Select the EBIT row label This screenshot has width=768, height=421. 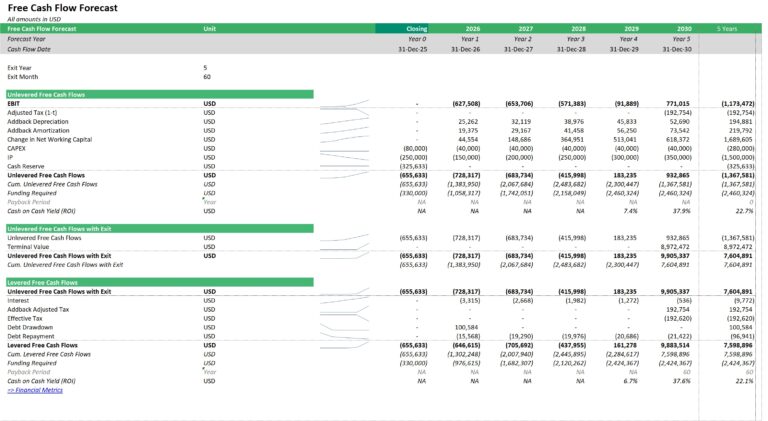[x=14, y=104]
